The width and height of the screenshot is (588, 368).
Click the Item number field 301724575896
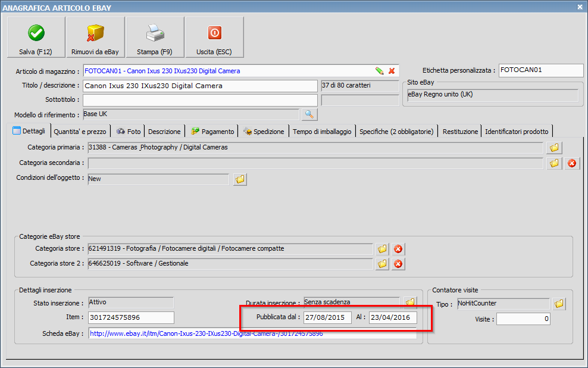[132, 317]
